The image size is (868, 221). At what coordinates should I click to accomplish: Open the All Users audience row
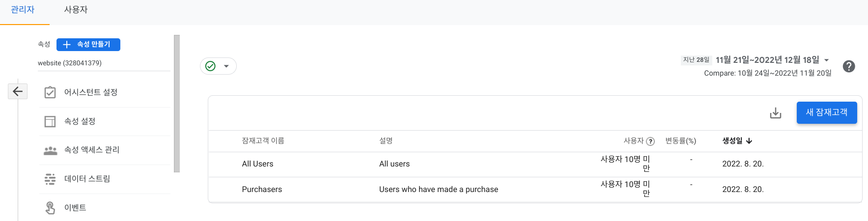pos(257,164)
